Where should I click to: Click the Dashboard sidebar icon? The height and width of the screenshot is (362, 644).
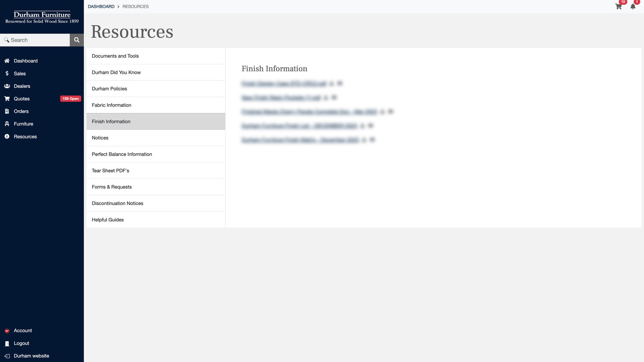coord(7,61)
